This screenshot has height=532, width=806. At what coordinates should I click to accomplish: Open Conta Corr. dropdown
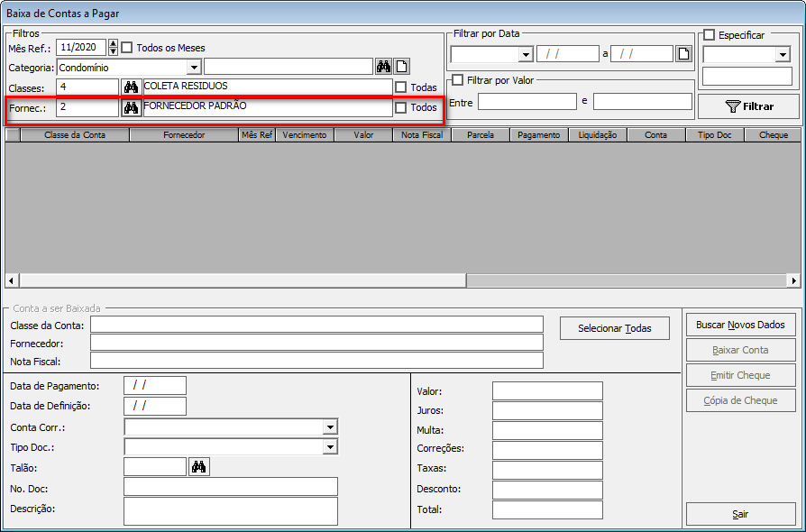[x=331, y=427]
